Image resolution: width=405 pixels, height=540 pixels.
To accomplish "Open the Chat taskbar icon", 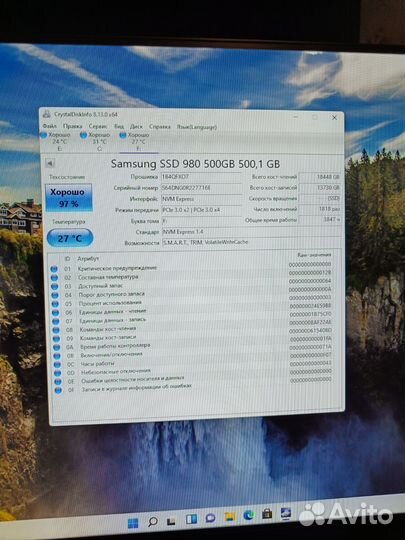I will [x=210, y=518].
